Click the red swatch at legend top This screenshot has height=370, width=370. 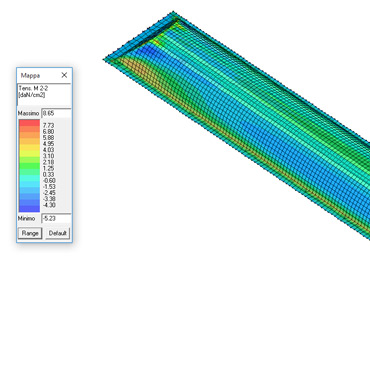29,123
